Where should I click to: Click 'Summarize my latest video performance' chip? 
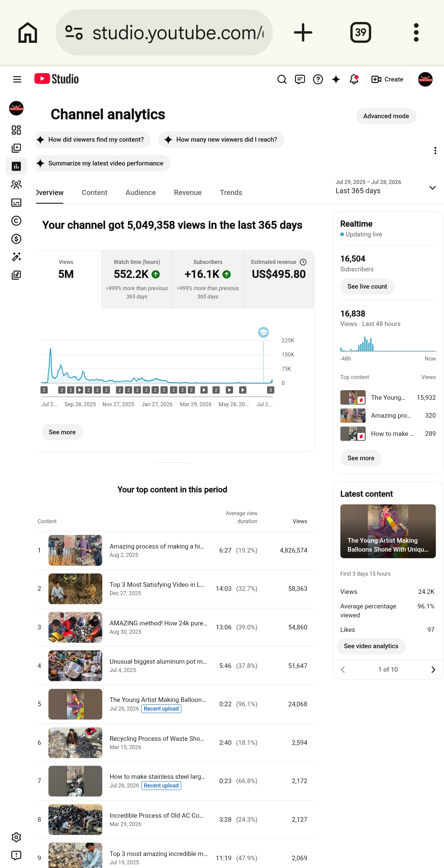[x=103, y=163]
